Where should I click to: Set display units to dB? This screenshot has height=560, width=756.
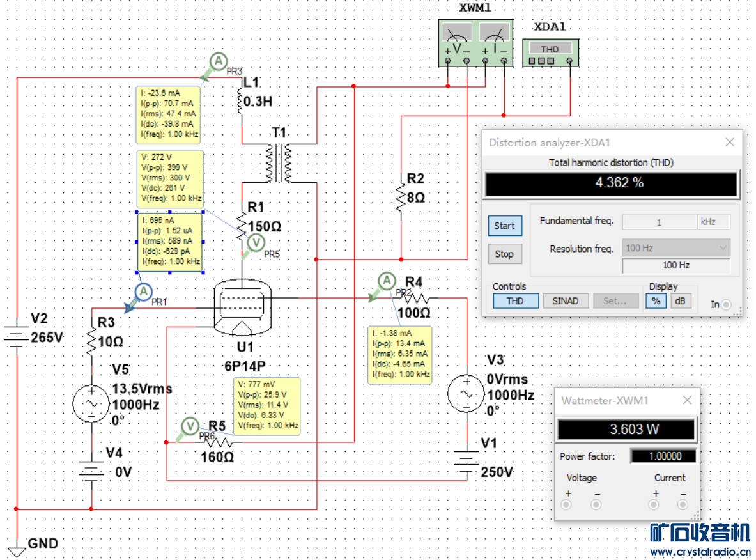(681, 301)
